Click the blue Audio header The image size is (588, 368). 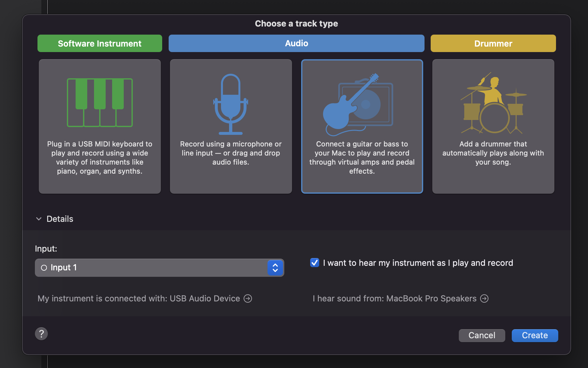tap(296, 43)
